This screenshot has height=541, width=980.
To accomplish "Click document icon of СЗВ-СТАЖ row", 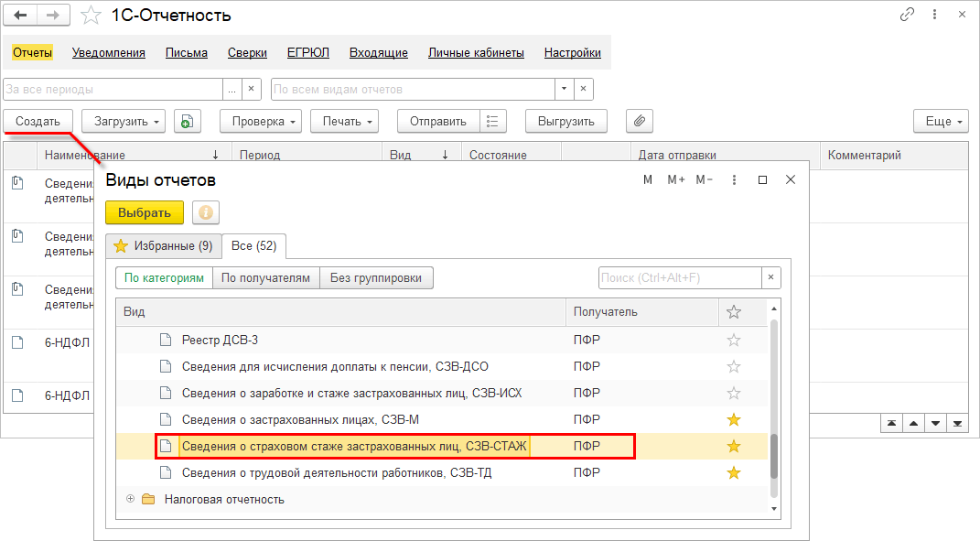I will (x=166, y=447).
